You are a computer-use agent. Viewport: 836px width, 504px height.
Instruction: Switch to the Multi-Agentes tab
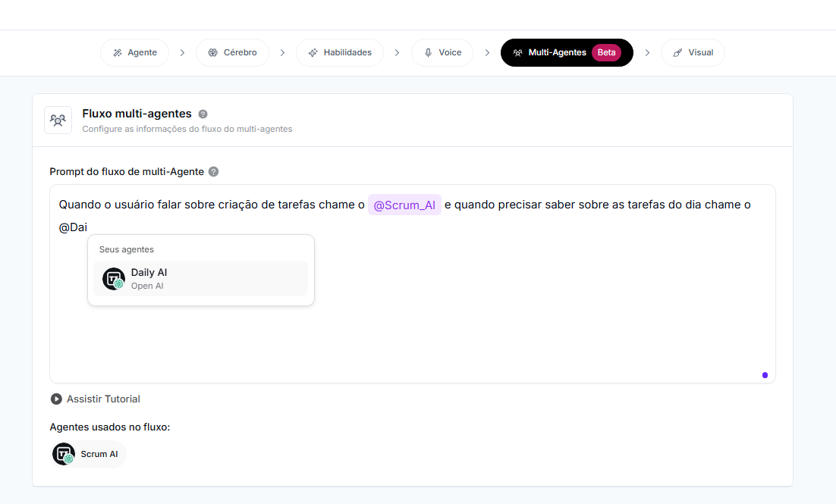pos(567,52)
